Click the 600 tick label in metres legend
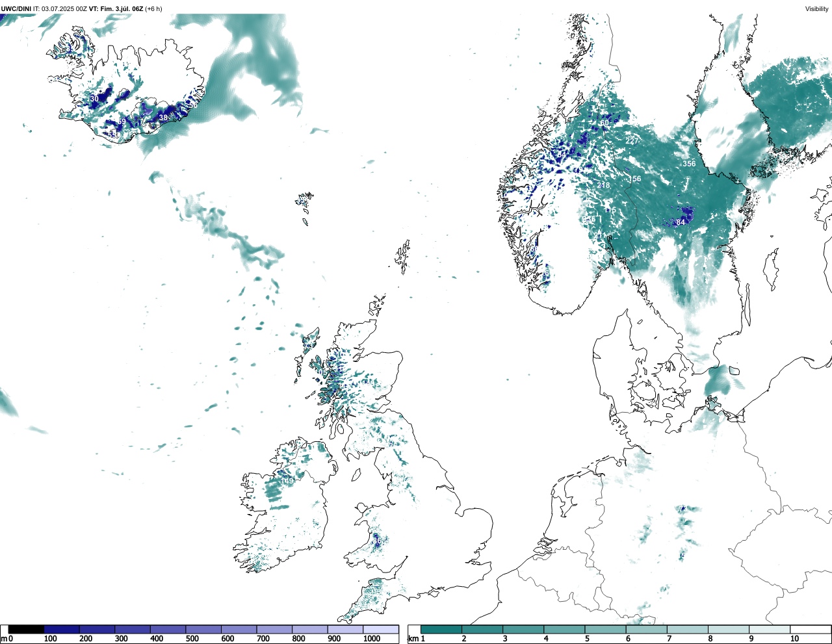 click(x=227, y=639)
